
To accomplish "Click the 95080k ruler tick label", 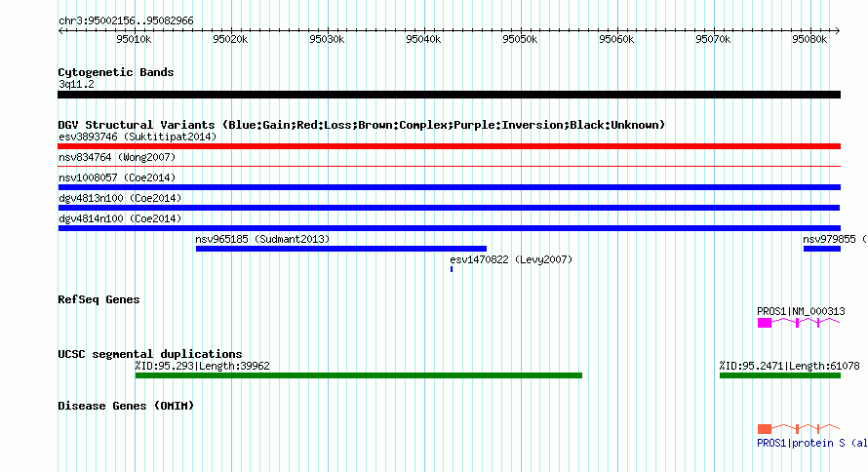I will point(809,39).
